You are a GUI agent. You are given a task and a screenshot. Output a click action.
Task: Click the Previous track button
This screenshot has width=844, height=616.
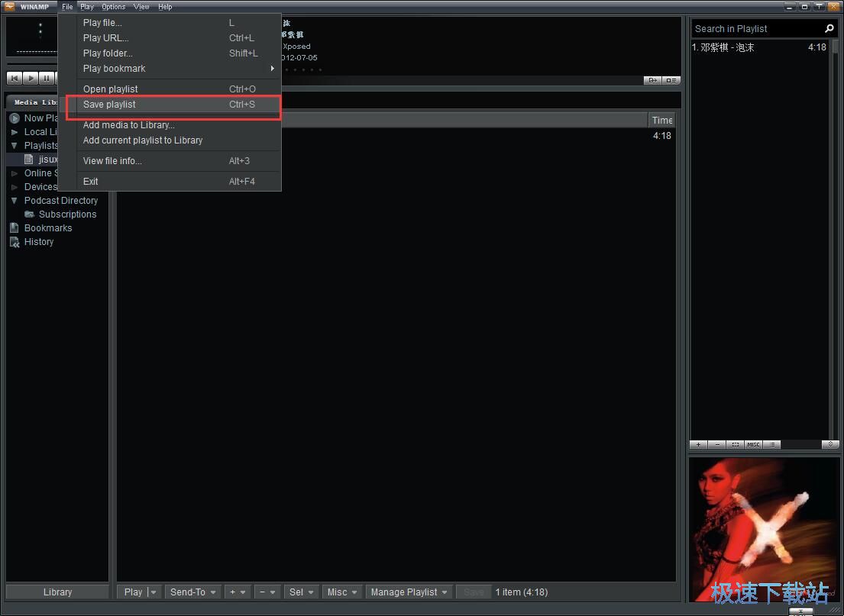click(15, 79)
